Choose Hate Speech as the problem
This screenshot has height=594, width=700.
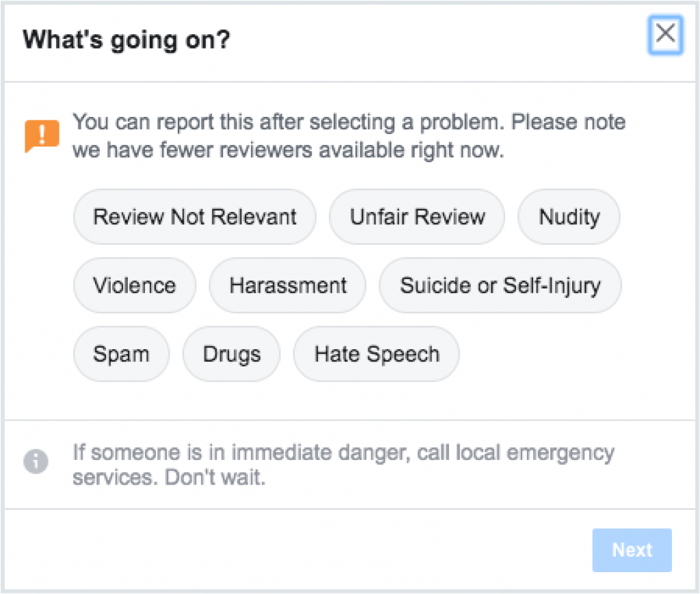[x=377, y=354]
